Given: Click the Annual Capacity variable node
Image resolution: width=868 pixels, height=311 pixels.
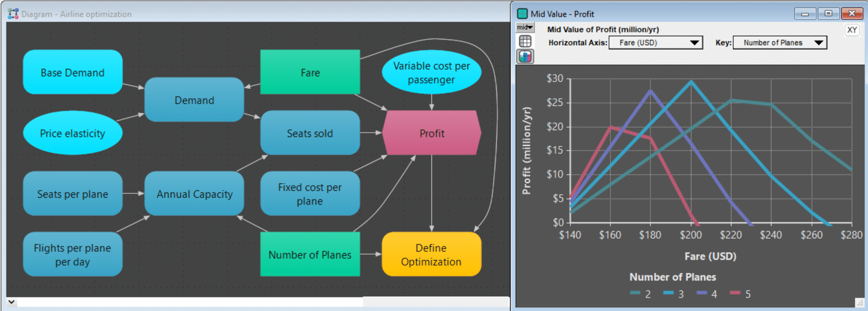Looking at the screenshot, I should 194,194.
